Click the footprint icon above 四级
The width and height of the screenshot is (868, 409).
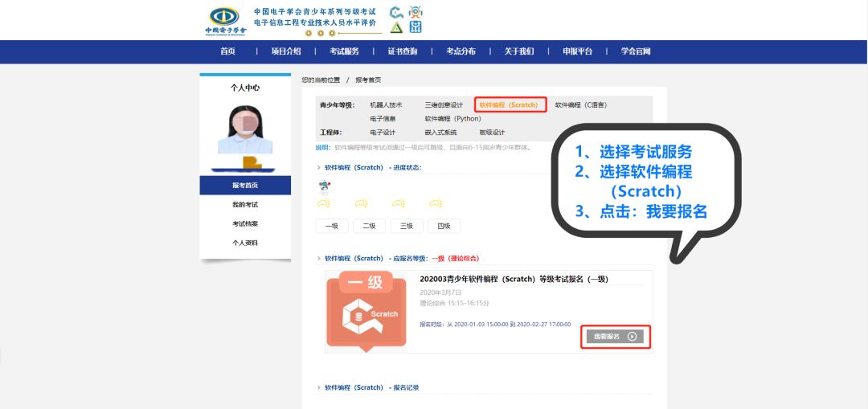click(x=436, y=203)
